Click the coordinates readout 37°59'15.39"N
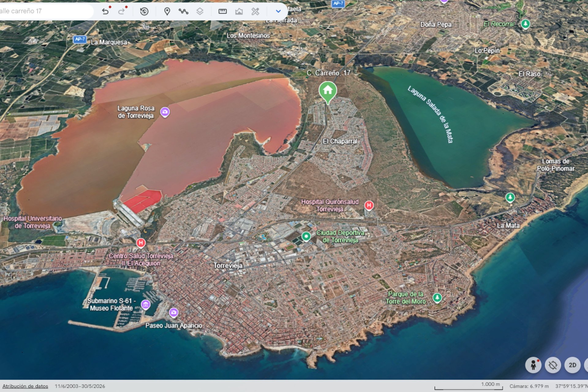Screen dimensions: 588x392 tap(571, 386)
